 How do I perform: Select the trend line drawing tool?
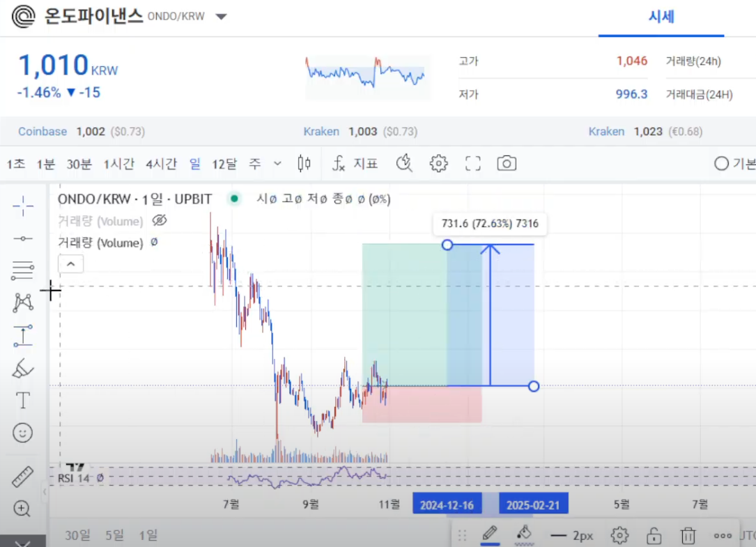click(23, 239)
